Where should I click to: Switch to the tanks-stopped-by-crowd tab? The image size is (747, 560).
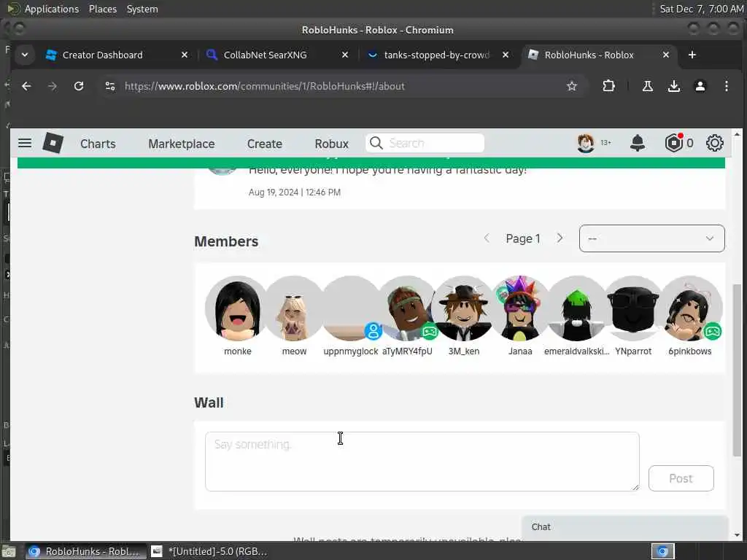pyautogui.click(x=438, y=55)
